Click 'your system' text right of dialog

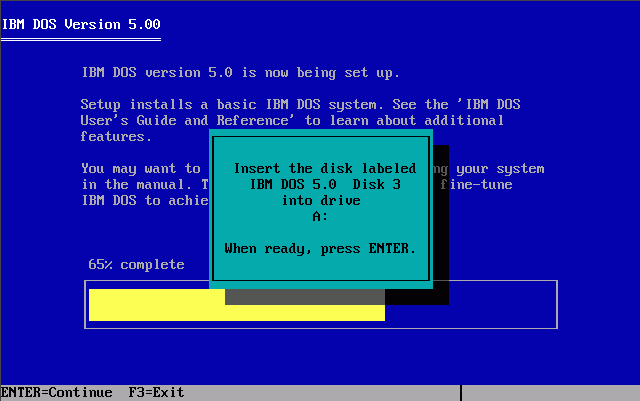[x=500, y=169]
